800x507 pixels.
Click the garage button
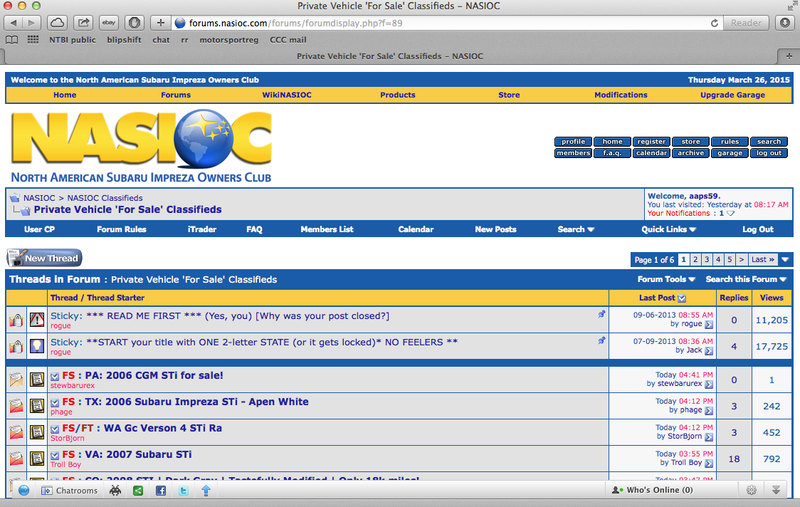click(x=730, y=153)
